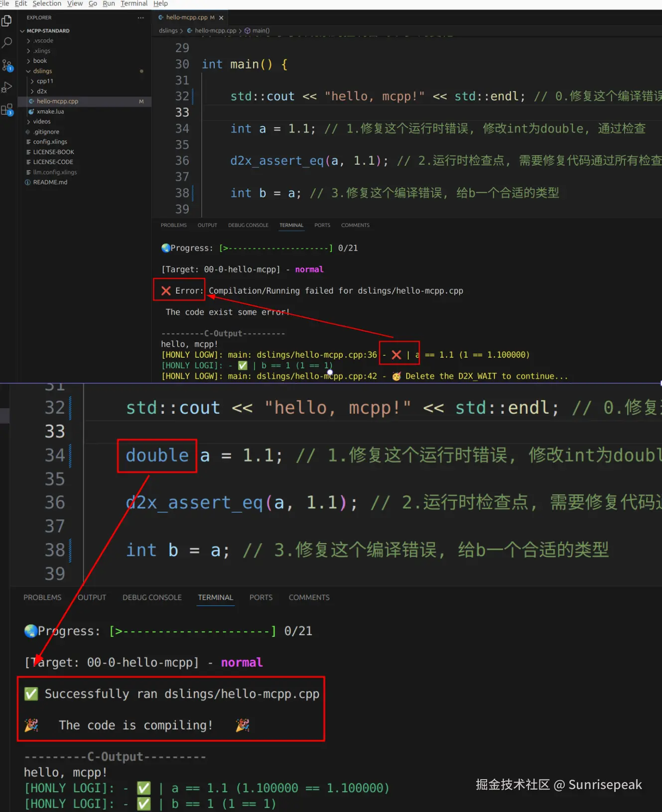Viewport: 662px width, 812px height.
Task: Open the Go menu
Action: (93, 3)
